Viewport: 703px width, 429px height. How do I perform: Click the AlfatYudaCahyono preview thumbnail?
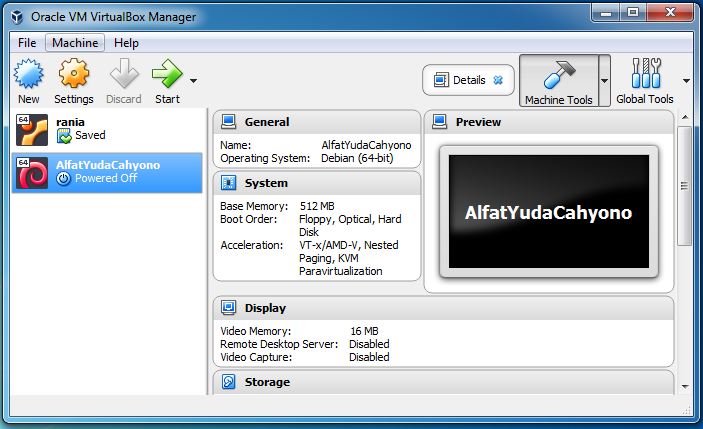pos(549,212)
